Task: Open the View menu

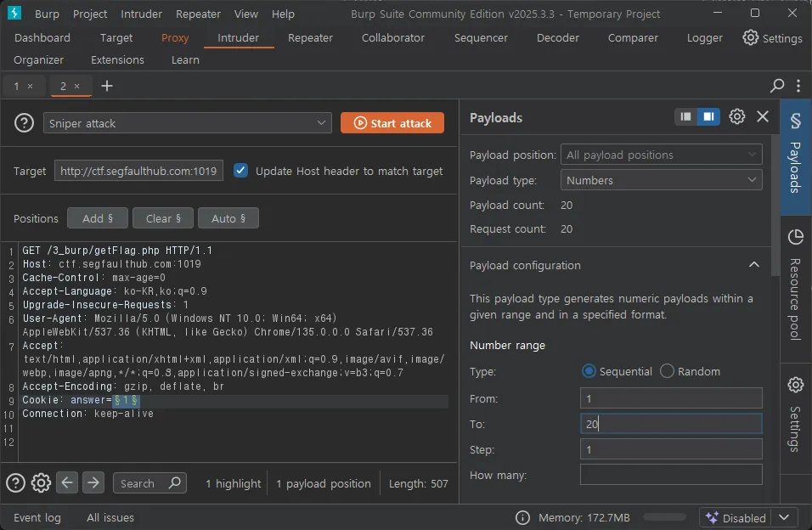Action: (246, 14)
